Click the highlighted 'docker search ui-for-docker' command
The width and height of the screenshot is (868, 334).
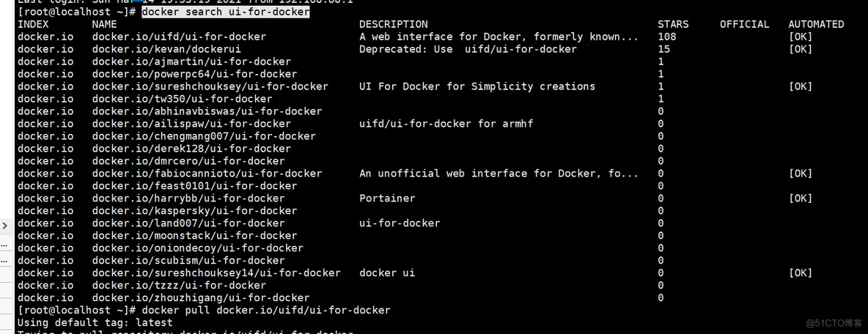225,12
